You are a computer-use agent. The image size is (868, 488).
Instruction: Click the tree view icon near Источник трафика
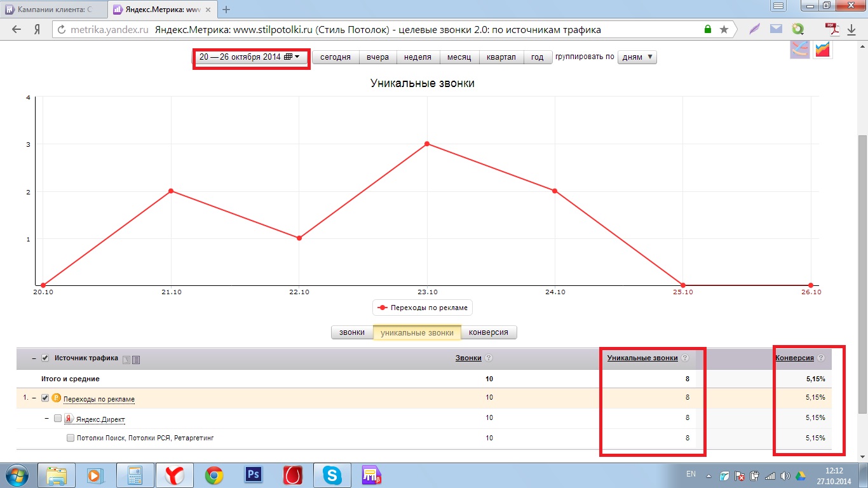pos(126,359)
